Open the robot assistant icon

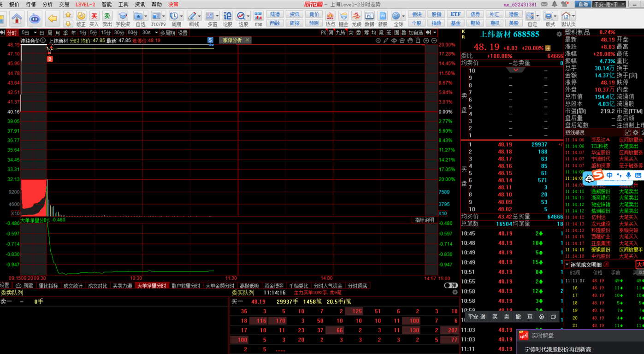(35, 19)
